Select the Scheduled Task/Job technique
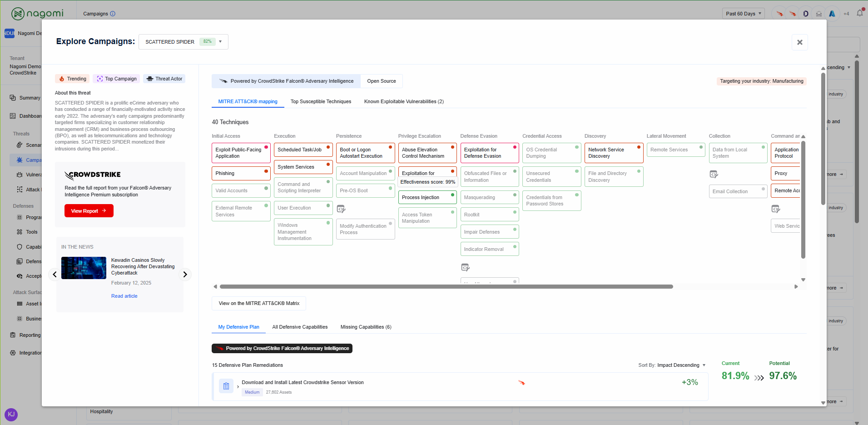The image size is (868, 425). [303, 150]
